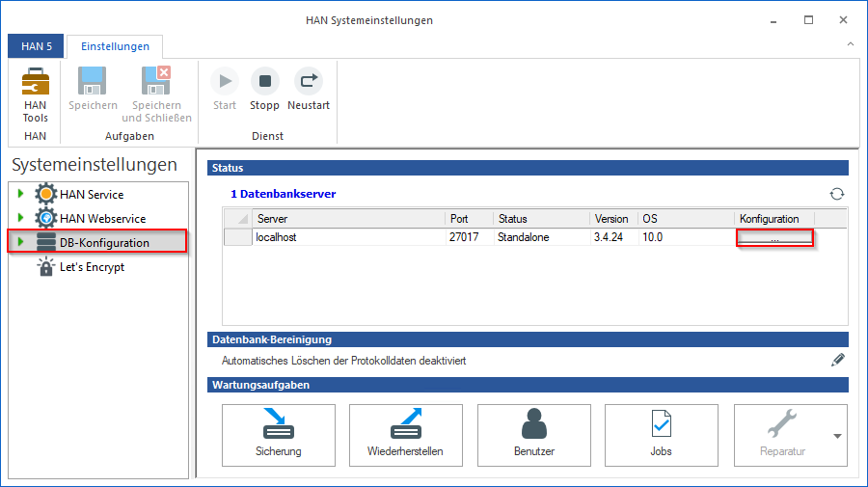This screenshot has height=487, width=868.
Task: Expand the HAN Webservice tree node
Action: coord(20,219)
